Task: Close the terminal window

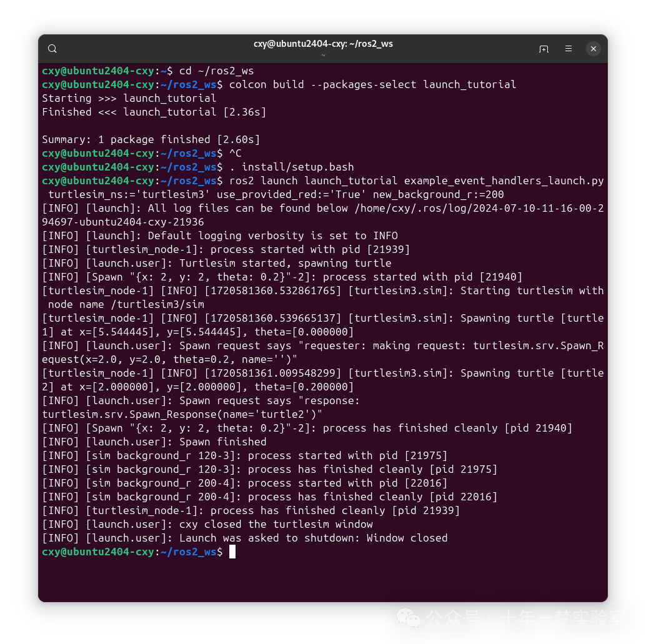Action: point(593,48)
